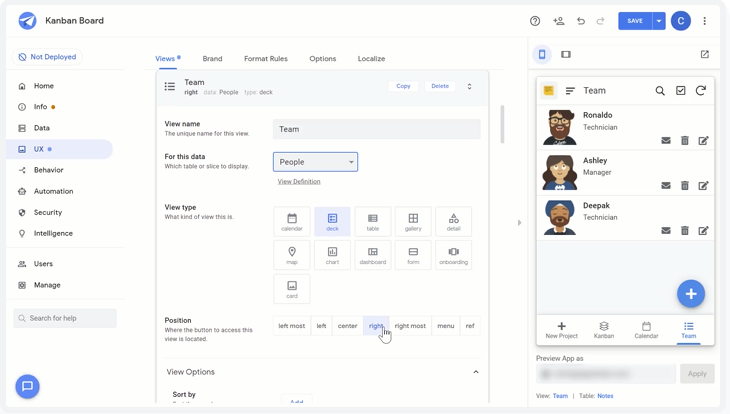Set position to menu

click(x=446, y=326)
